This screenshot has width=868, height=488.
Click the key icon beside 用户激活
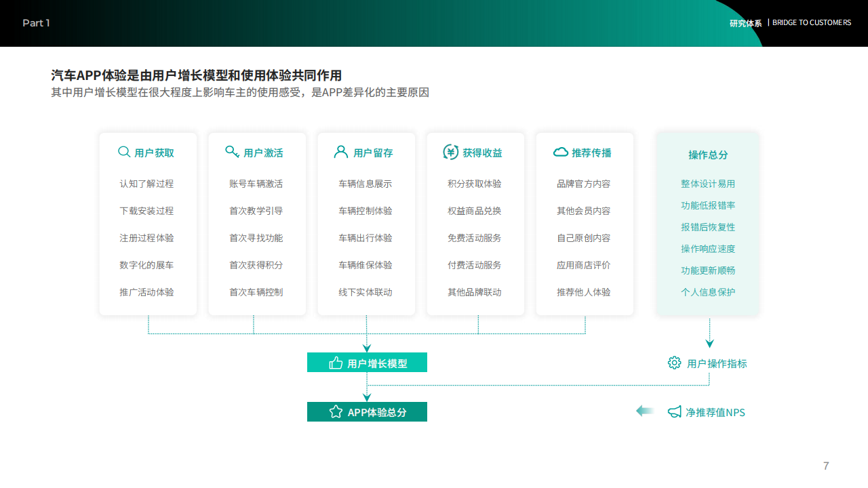coord(233,152)
